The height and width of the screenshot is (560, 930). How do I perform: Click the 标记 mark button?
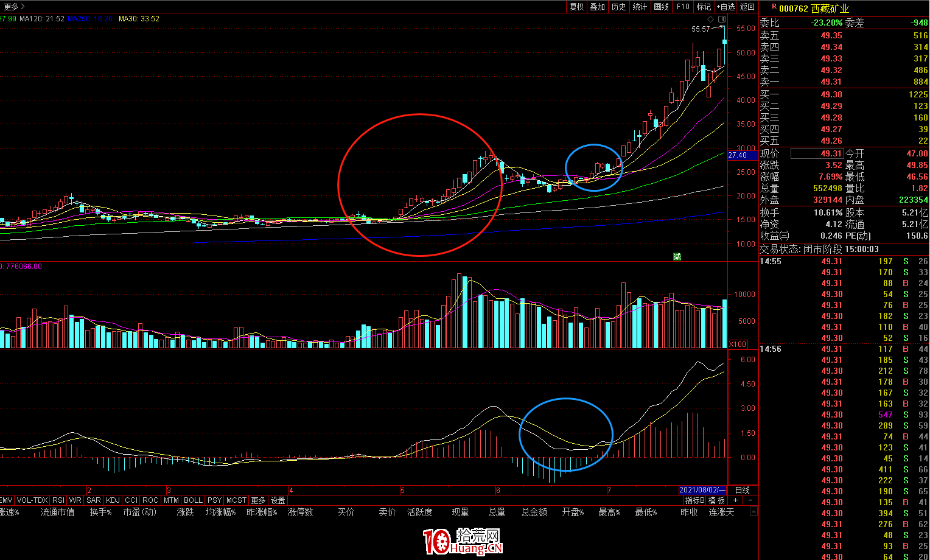point(704,7)
